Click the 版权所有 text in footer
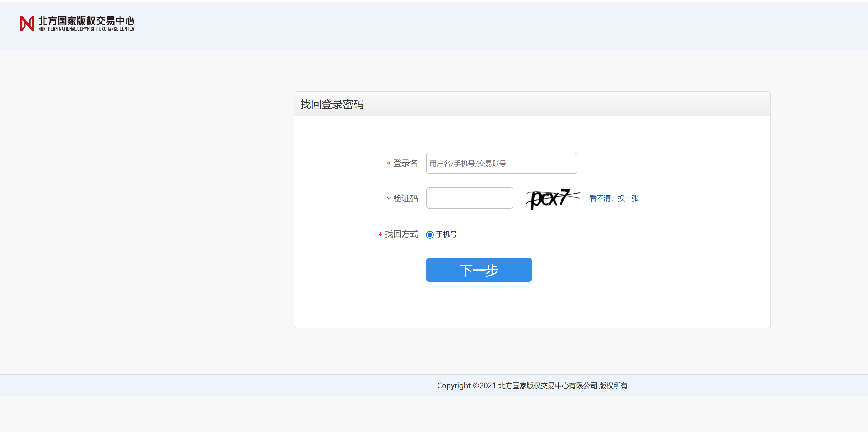 (613, 385)
